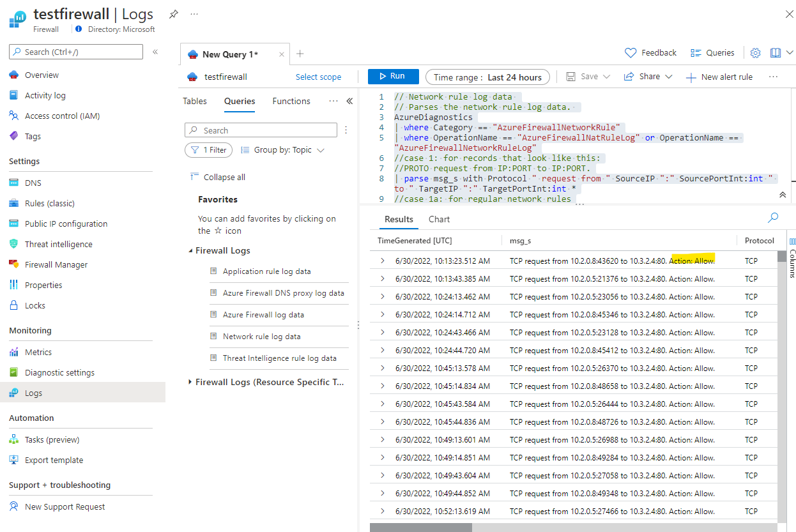
Task: Open Access control (IAM)
Action: [x=62, y=116]
